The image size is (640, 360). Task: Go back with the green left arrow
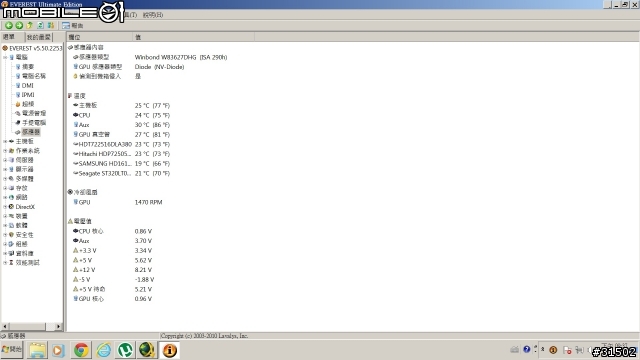point(9,25)
